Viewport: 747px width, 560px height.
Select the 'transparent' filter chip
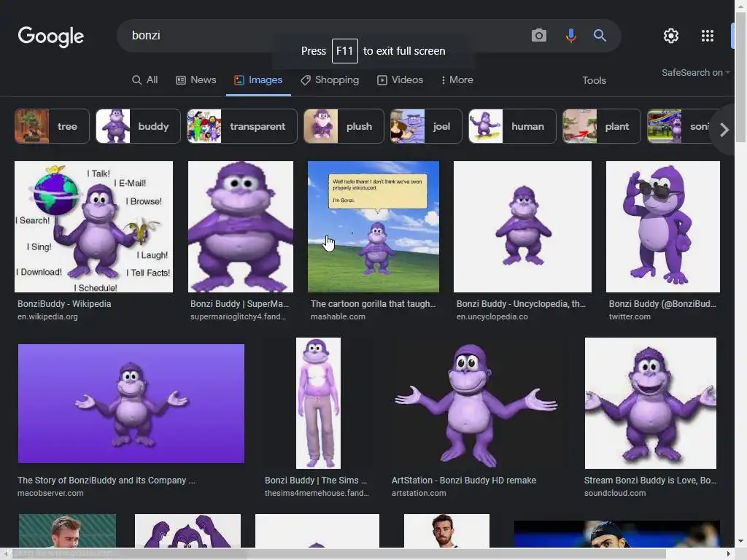point(242,126)
